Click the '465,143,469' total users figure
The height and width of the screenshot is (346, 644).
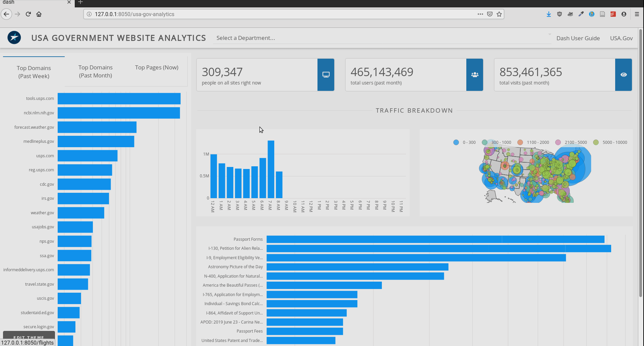coord(382,72)
